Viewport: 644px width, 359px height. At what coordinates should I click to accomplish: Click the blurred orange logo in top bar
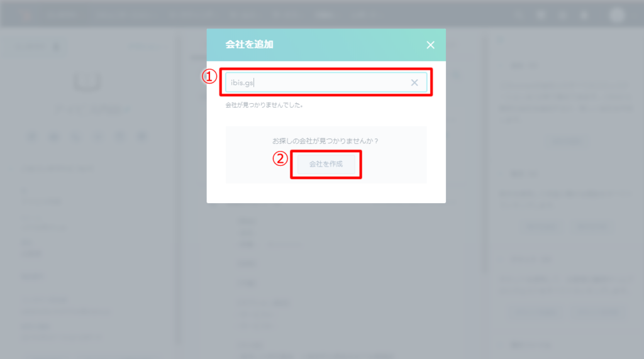[27, 16]
